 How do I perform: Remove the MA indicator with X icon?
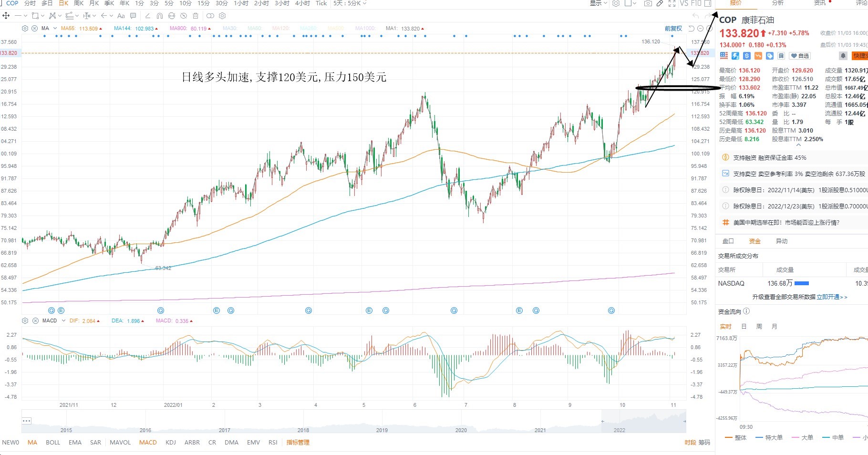click(x=34, y=28)
